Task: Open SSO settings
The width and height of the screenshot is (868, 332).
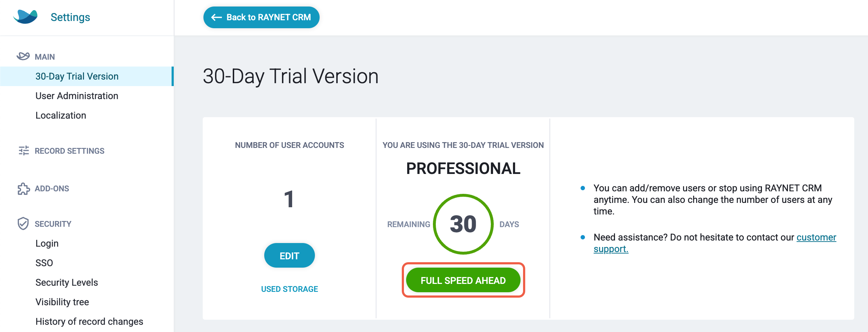Action: 44,263
